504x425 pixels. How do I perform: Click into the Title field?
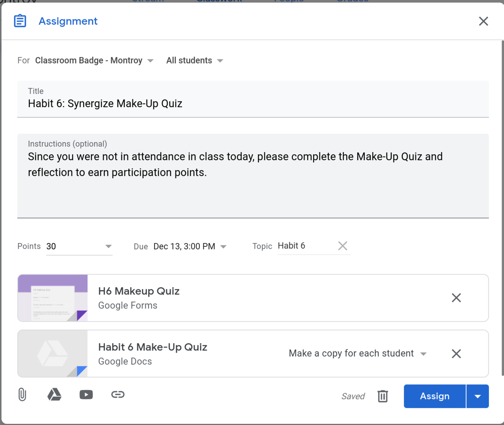point(253,103)
